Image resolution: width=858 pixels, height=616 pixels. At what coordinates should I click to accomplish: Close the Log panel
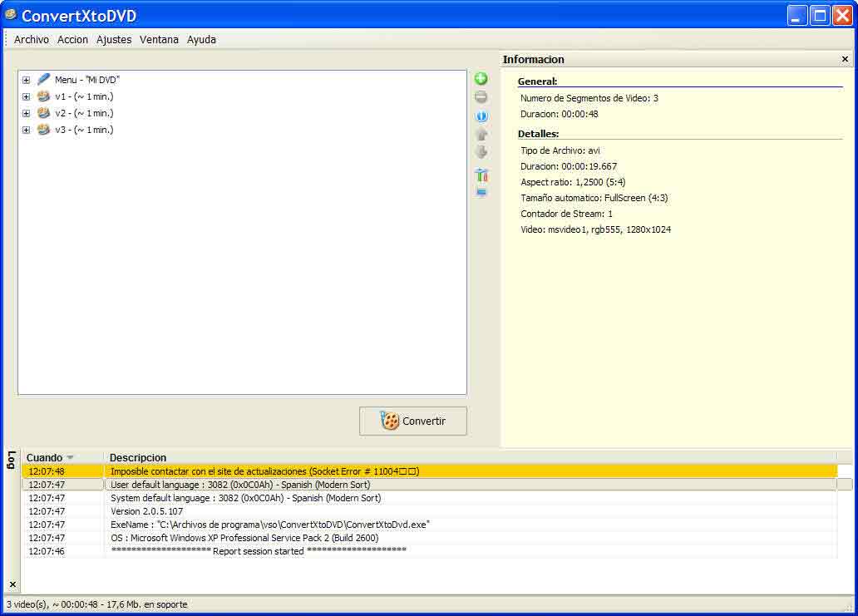12,584
